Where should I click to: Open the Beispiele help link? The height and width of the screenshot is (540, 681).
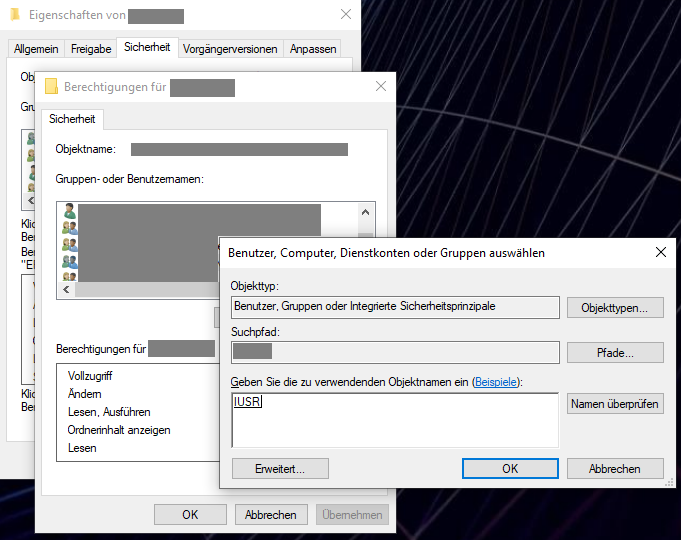pos(496,382)
